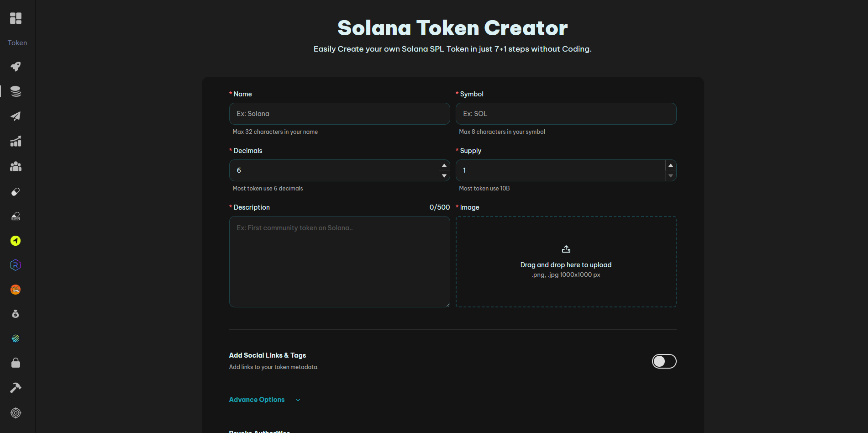Click the padlock icon in sidebar
This screenshot has width=868, height=433.
click(x=16, y=363)
